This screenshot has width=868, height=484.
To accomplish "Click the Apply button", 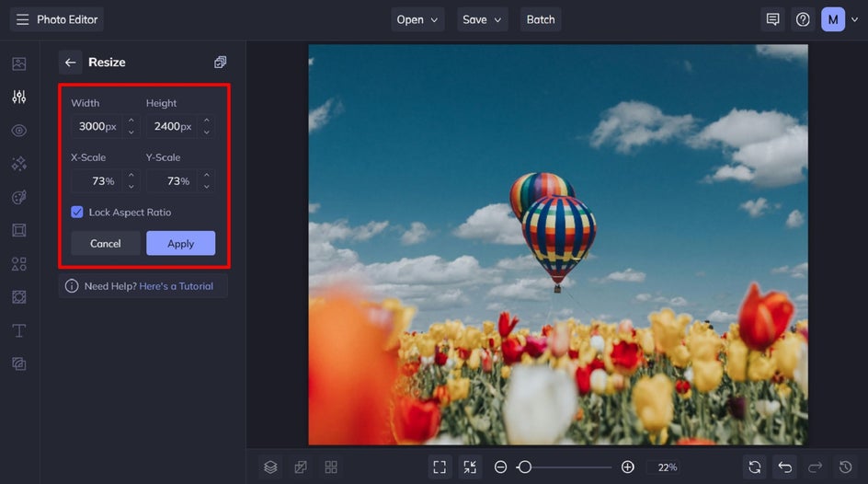I will click(x=180, y=244).
